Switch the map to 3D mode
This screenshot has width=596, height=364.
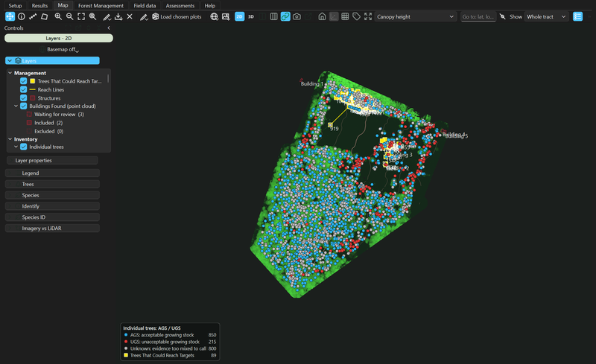pos(251,16)
